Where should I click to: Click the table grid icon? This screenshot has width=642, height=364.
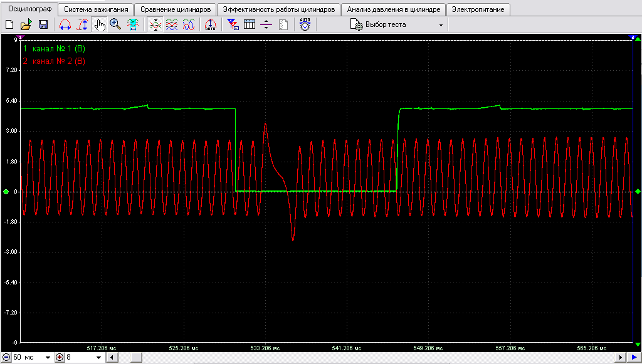pyautogui.click(x=250, y=25)
